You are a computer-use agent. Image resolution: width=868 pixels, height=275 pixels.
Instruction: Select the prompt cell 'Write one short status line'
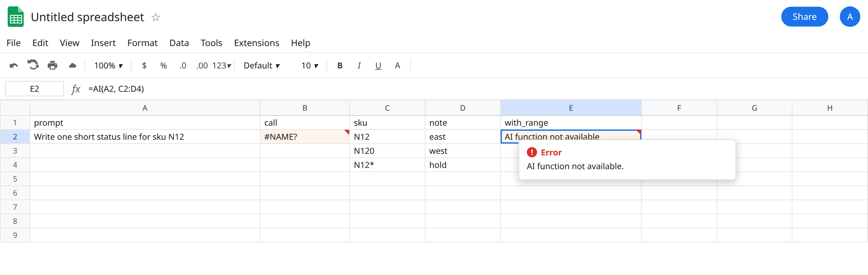tap(145, 137)
